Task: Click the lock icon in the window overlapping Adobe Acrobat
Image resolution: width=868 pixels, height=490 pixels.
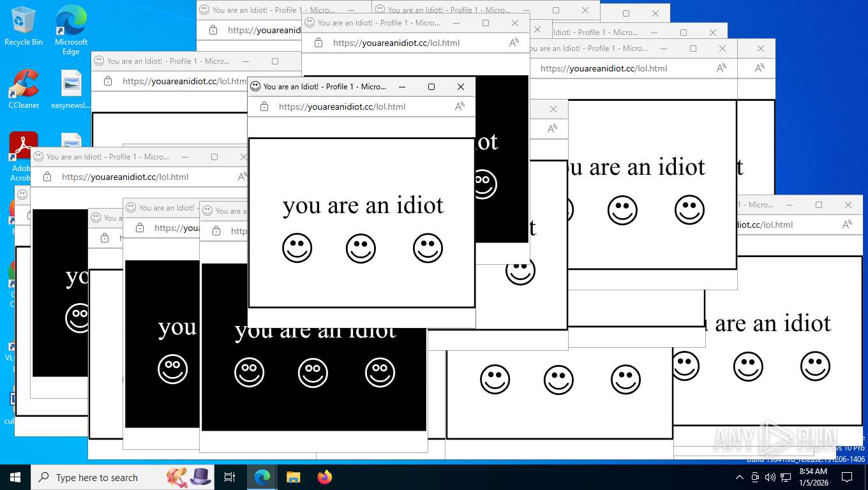Action: click(47, 177)
